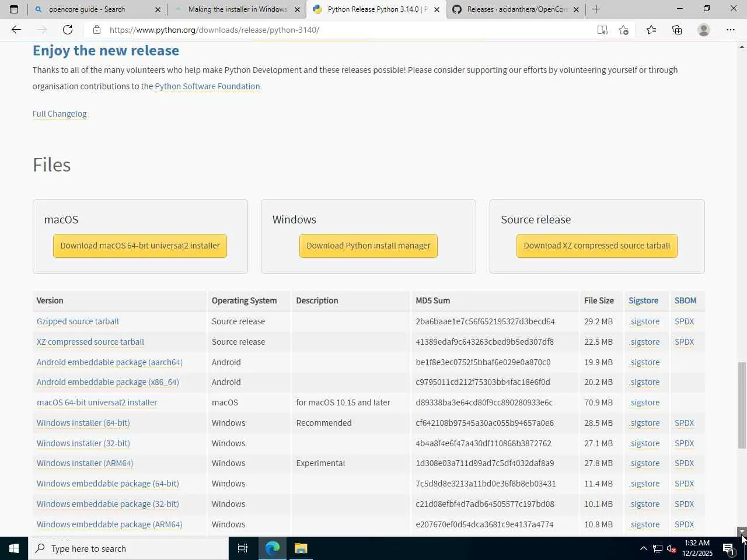Viewport: 747px width, 560px height.
Task: Download Windows embeddable package (32-bit)
Action: (x=108, y=504)
